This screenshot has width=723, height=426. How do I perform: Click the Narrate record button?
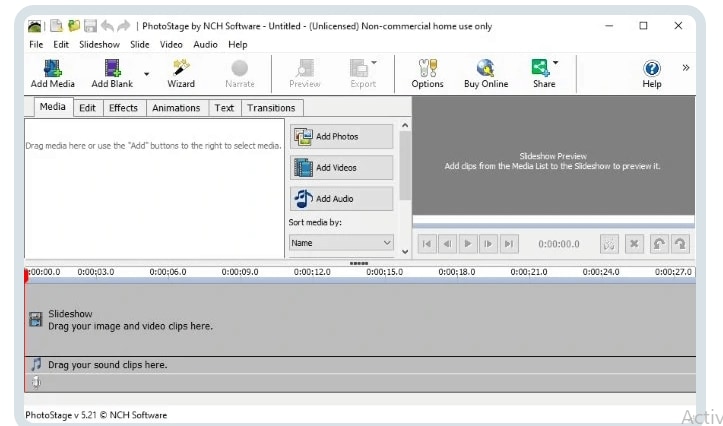[x=240, y=74]
